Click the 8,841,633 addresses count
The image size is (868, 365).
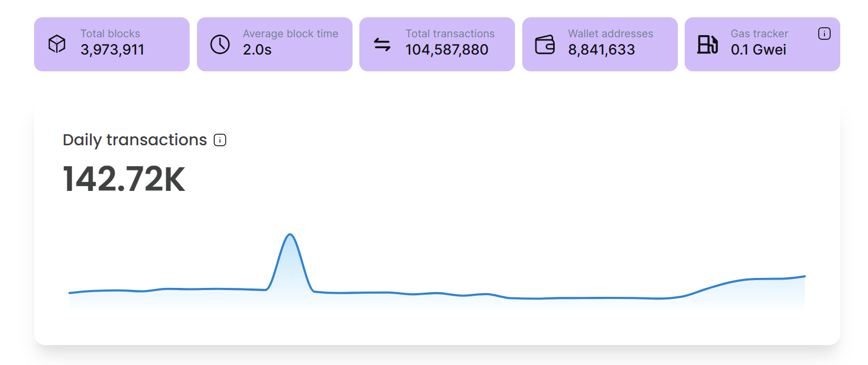point(601,50)
